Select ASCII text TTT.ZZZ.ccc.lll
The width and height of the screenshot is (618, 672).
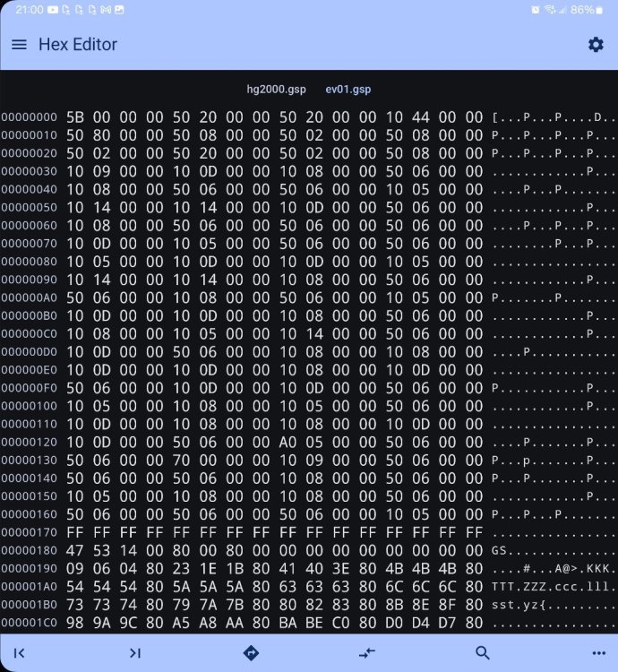click(554, 586)
